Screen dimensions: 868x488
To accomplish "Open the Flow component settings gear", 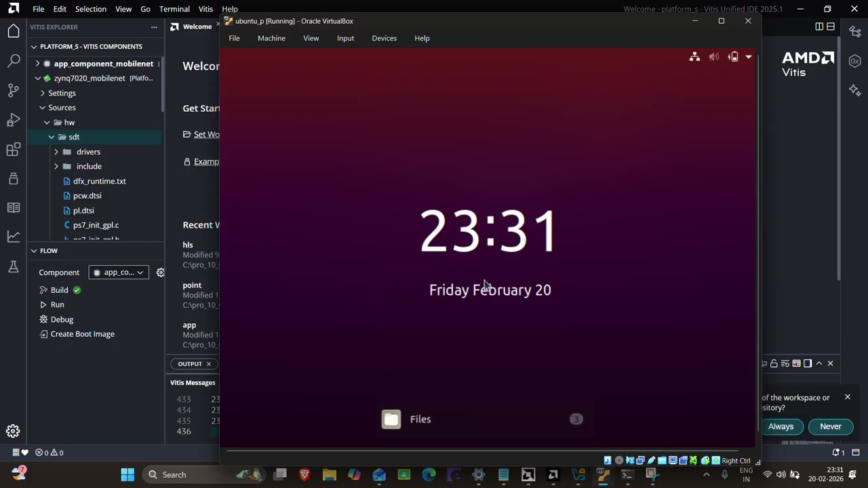I will click(160, 272).
